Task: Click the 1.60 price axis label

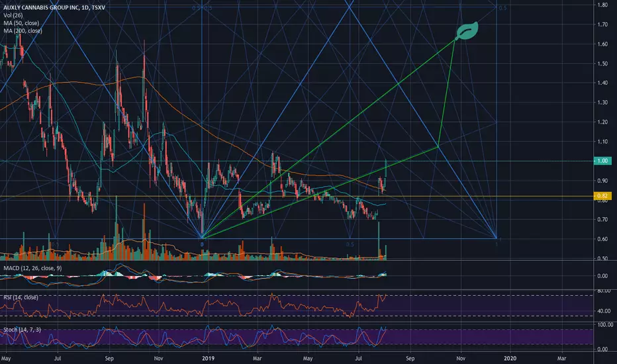Action: [x=602, y=44]
